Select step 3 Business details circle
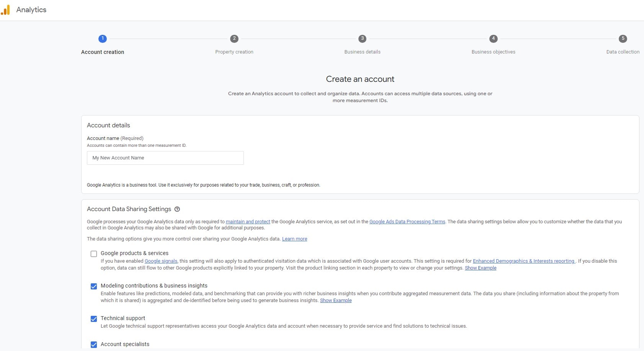The image size is (644, 351). [x=362, y=39]
